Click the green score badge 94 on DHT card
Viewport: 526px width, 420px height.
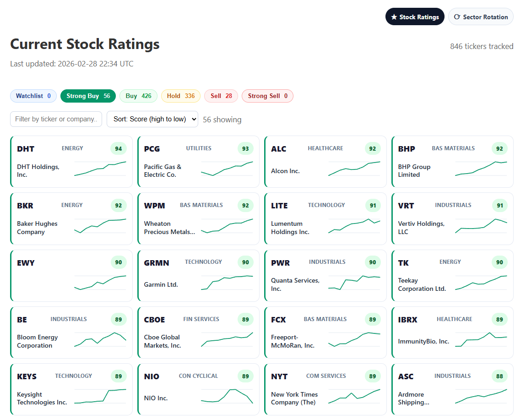coord(118,148)
